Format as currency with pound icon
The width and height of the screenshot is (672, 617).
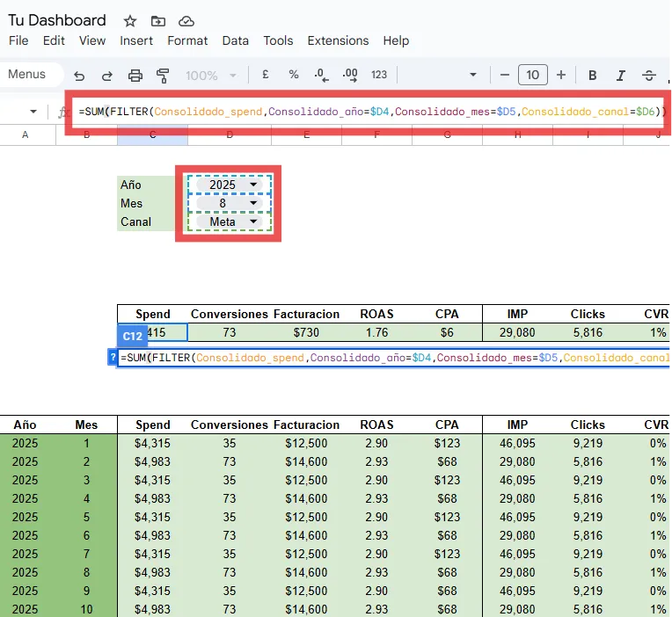(x=266, y=76)
